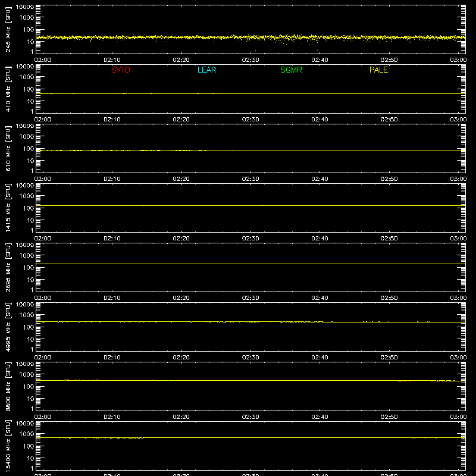This screenshot has height=476, width=476.
Task: Click the green SGMR station label
Action: [291, 70]
